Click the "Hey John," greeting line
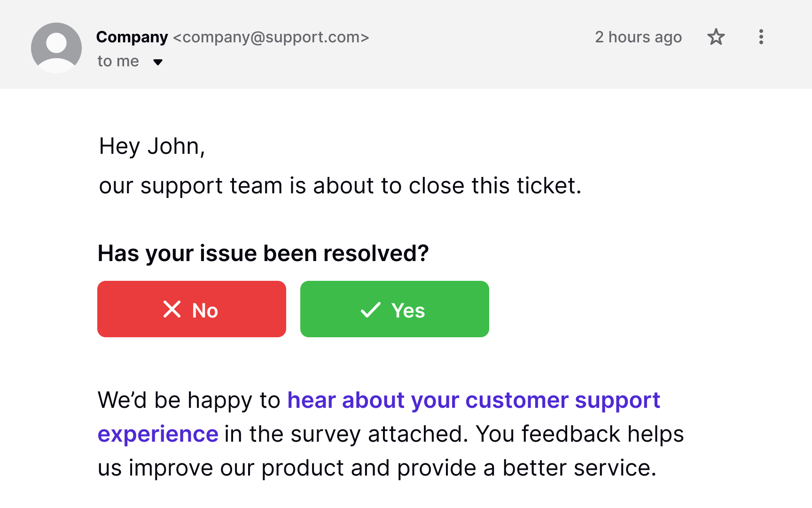The width and height of the screenshot is (812, 508). tap(152, 146)
